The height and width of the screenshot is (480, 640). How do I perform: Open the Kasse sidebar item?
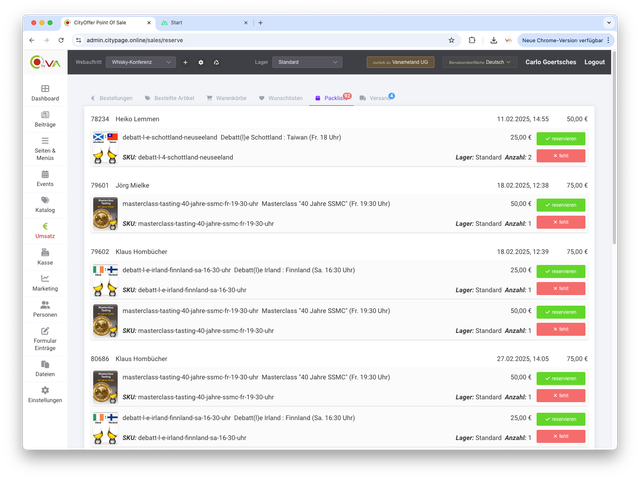[x=45, y=255]
